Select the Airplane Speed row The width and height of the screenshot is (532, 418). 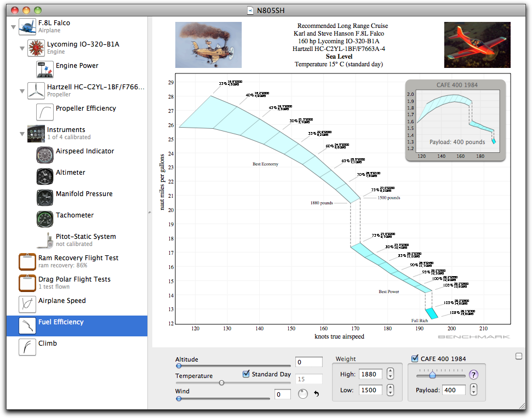77,305
